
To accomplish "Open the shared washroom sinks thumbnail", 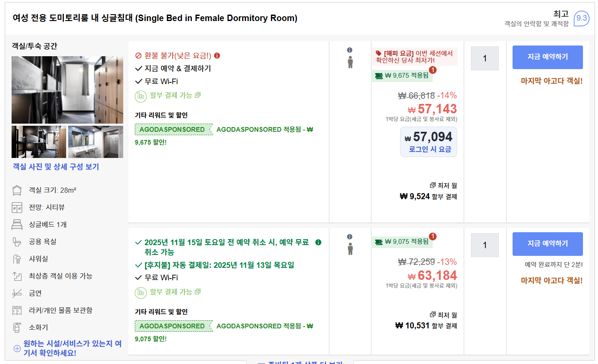I will pos(95,142).
